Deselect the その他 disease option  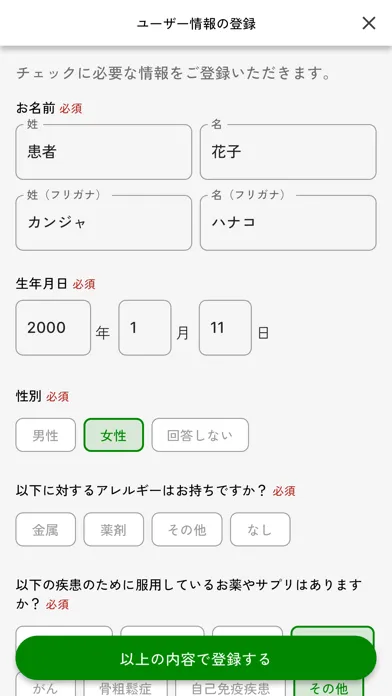(x=329, y=688)
